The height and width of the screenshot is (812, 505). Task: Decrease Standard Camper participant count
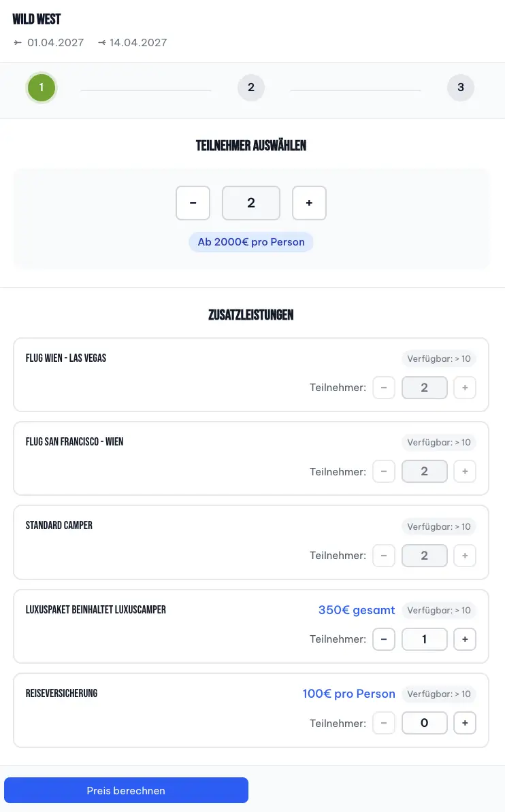coord(384,556)
